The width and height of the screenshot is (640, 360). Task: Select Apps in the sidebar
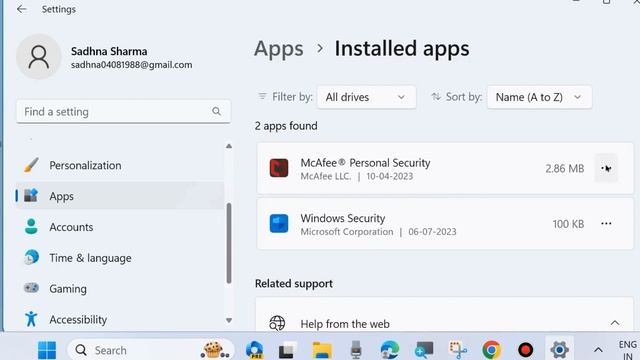click(x=120, y=196)
